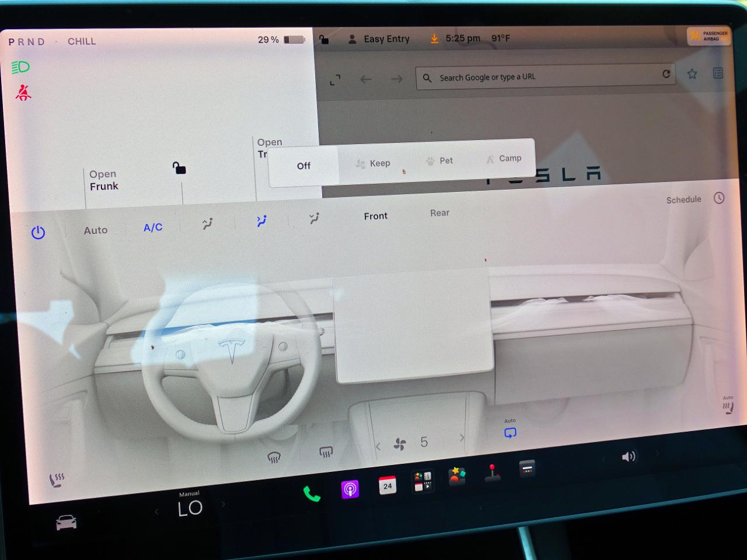The height and width of the screenshot is (560, 747).
Task: Toggle the A/C button
Action: point(153,228)
